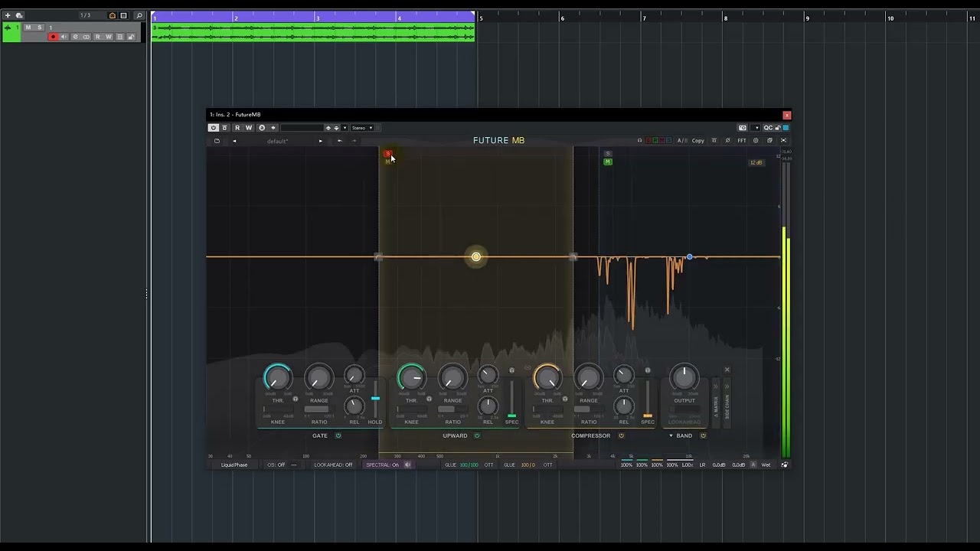Open channel settings 'e' on track 1
The image size is (980, 551).
(75, 37)
